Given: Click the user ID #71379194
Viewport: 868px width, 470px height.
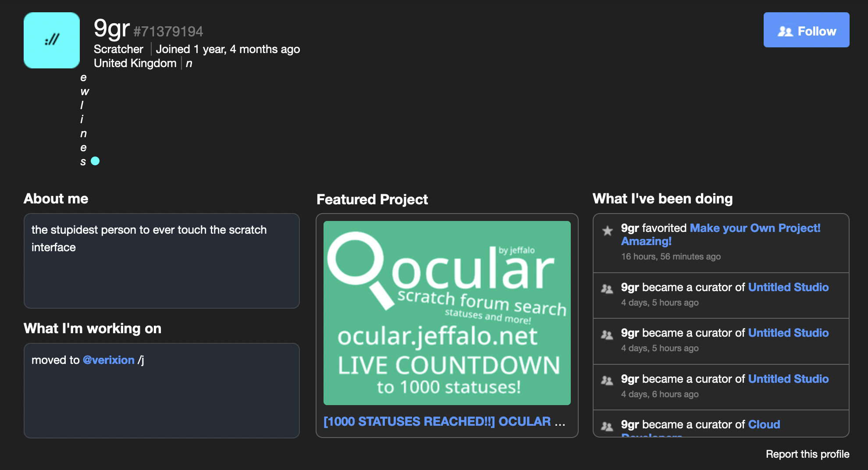Looking at the screenshot, I should click(x=168, y=31).
